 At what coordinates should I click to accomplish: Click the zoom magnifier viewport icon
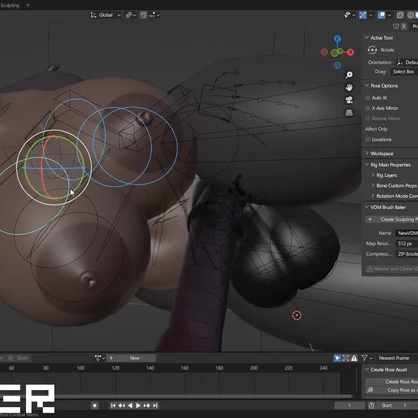[x=349, y=75]
